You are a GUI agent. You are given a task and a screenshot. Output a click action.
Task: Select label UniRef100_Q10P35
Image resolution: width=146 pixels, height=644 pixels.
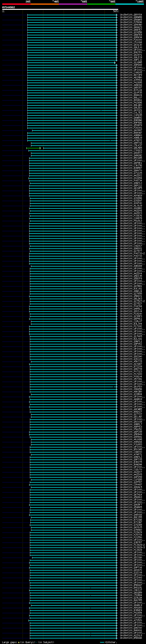tap(131, 93)
